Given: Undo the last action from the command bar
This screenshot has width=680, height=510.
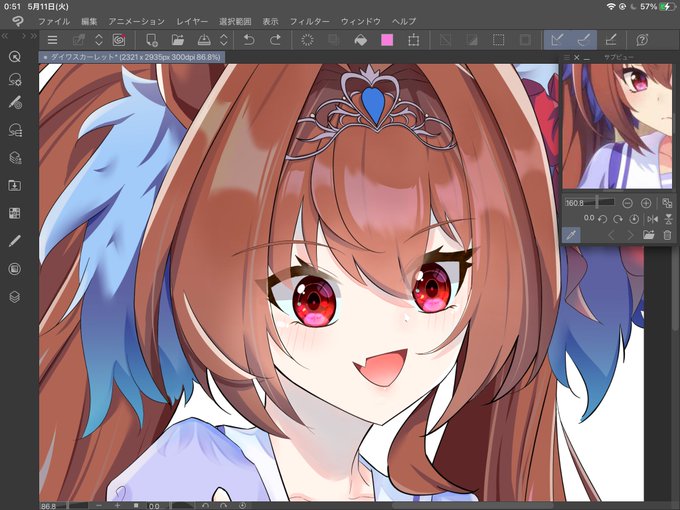Looking at the screenshot, I should click(249, 40).
